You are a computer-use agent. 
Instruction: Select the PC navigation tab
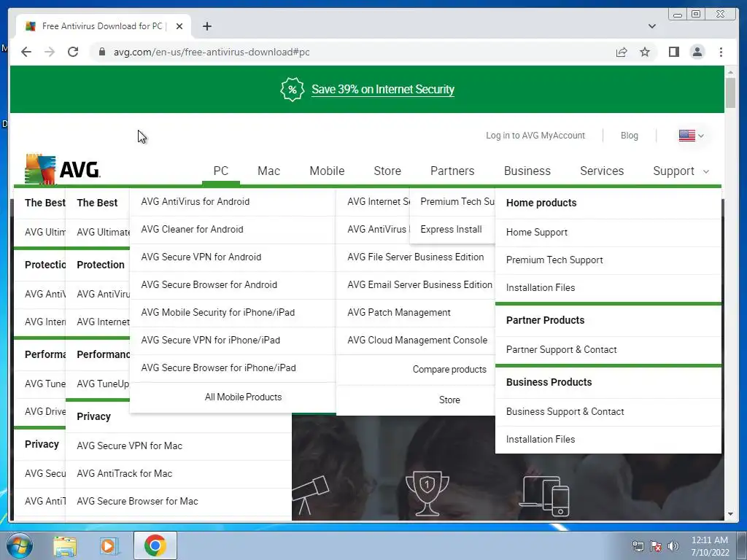220,171
